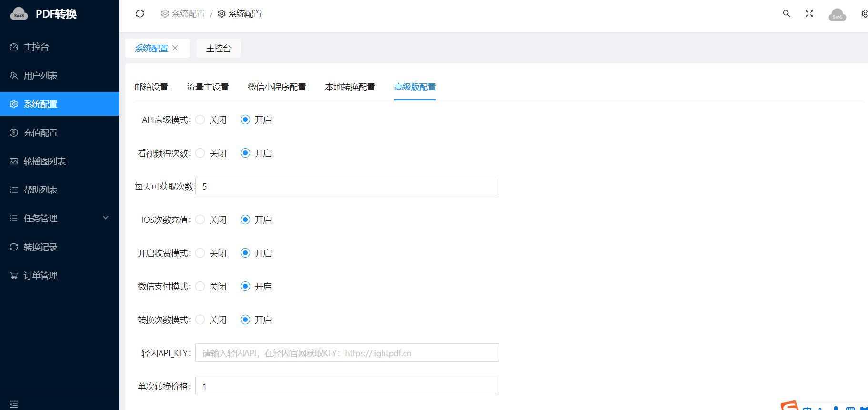The image size is (868, 410).
Task: Open 转换记录 in the sidebar
Action: (x=40, y=247)
